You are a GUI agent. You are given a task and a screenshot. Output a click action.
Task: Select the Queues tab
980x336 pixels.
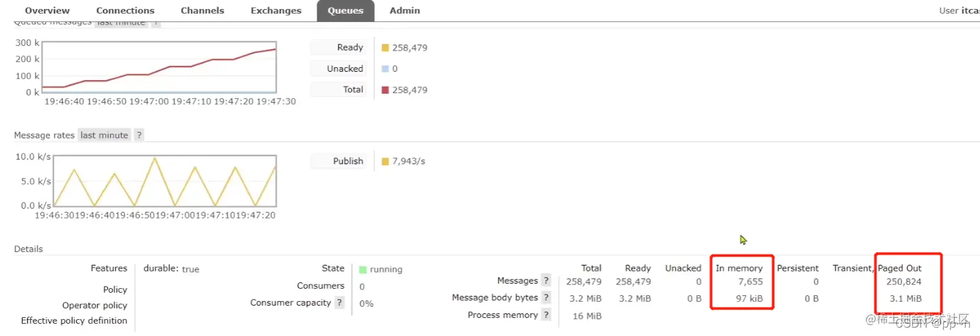[x=345, y=10]
